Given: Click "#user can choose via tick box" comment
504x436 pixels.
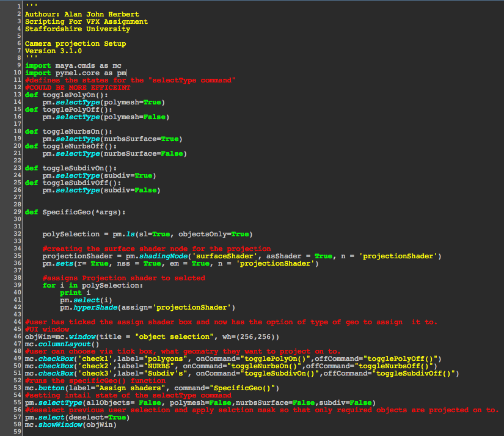Looking at the screenshot, I should click(183, 352).
